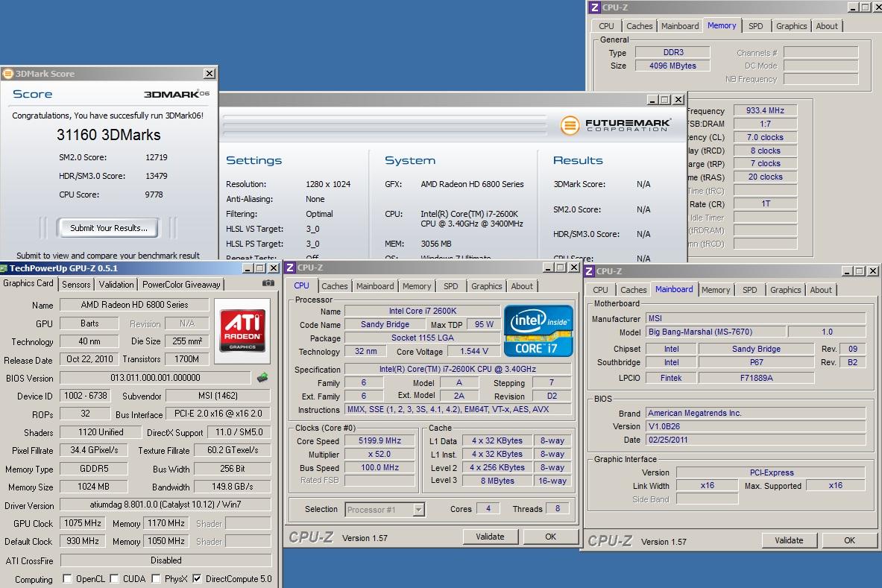Click the Futuremark Corporation logo
Image resolution: width=882 pixels, height=588 pixels.
(x=615, y=124)
